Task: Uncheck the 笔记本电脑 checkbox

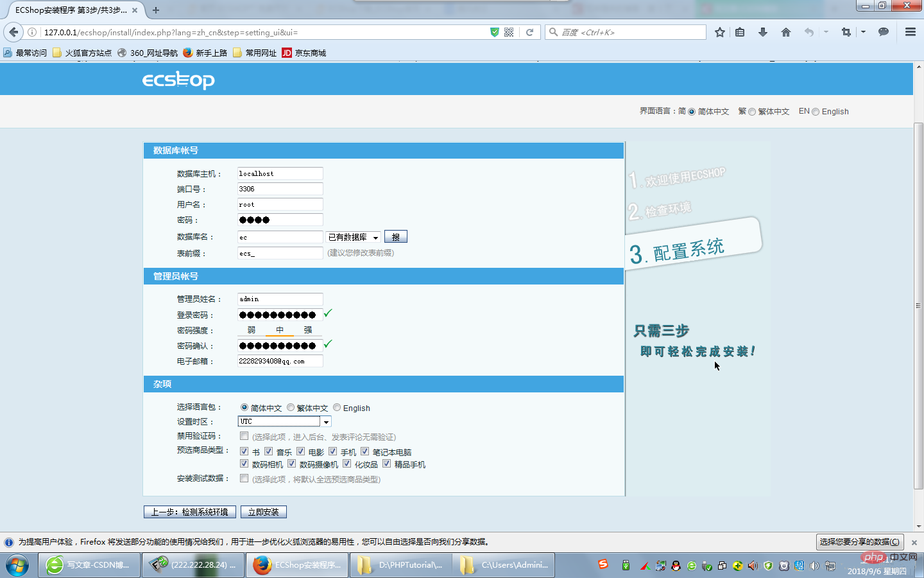Action: [364, 451]
